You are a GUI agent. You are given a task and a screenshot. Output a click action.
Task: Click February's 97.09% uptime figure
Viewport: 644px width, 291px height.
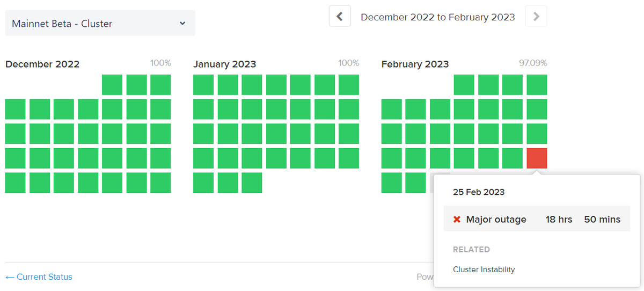click(x=532, y=63)
